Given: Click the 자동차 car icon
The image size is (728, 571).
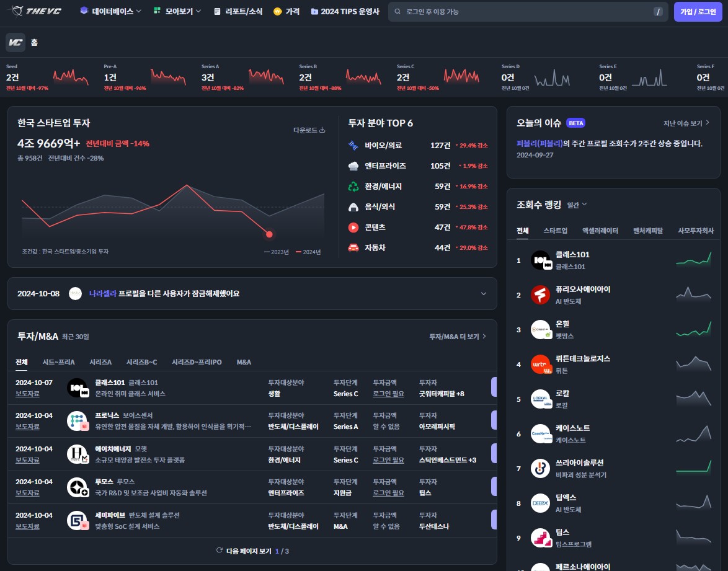Looking at the screenshot, I should point(353,247).
